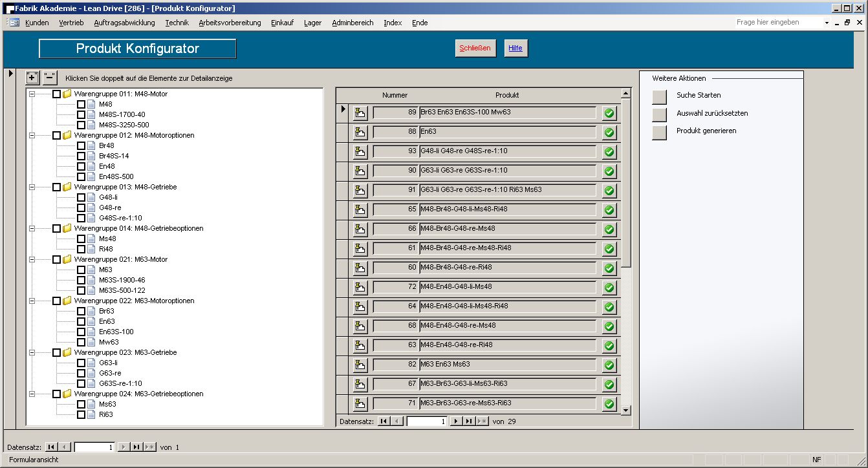Click folder icon of Warengruppe 011: M48-Motor
Viewport: 868px width, 468px height.
pyautogui.click(x=67, y=94)
